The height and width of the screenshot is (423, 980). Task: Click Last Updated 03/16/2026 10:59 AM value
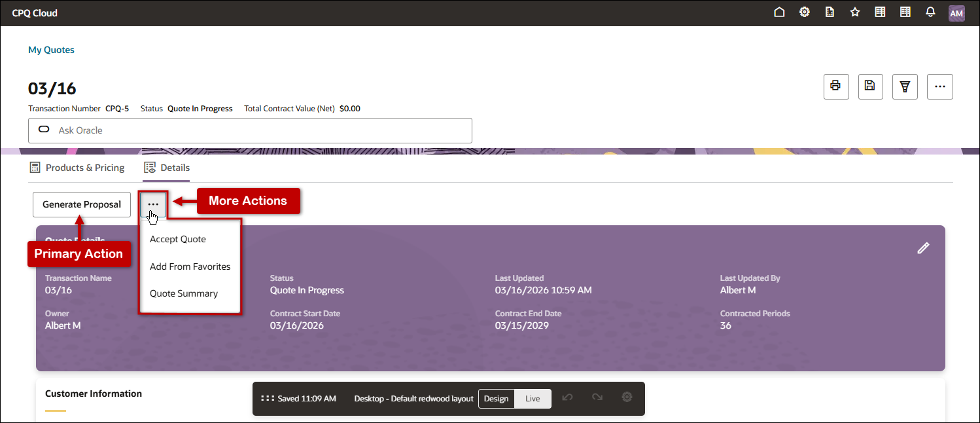click(544, 290)
